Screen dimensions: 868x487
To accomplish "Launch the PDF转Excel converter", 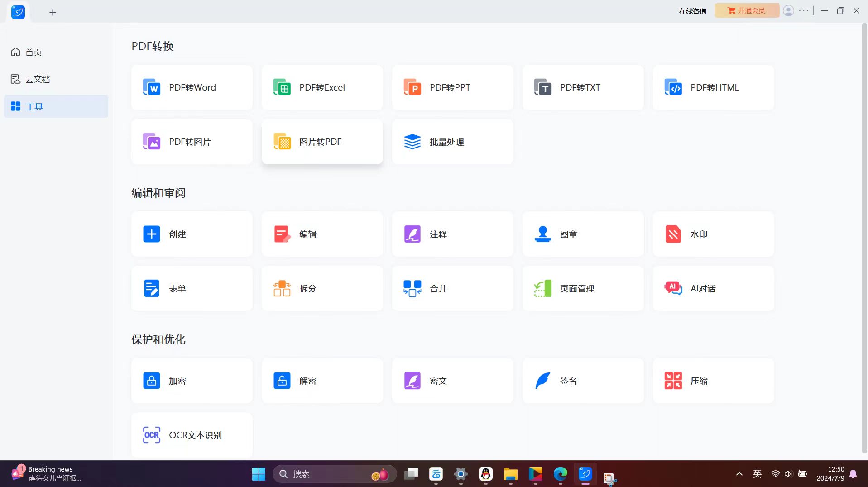I will pyautogui.click(x=322, y=87).
